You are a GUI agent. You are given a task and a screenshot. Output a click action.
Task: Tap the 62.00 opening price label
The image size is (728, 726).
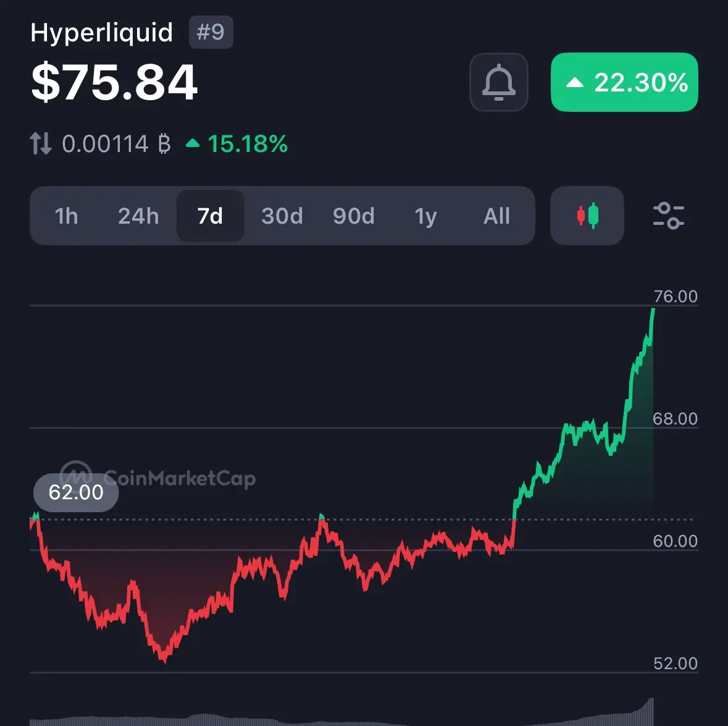click(x=76, y=492)
